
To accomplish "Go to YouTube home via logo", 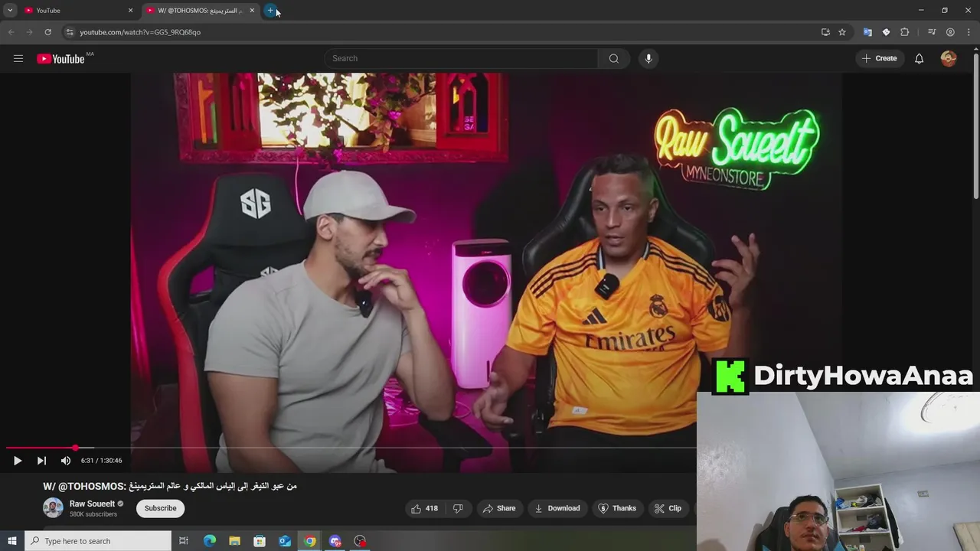I will tap(60, 59).
